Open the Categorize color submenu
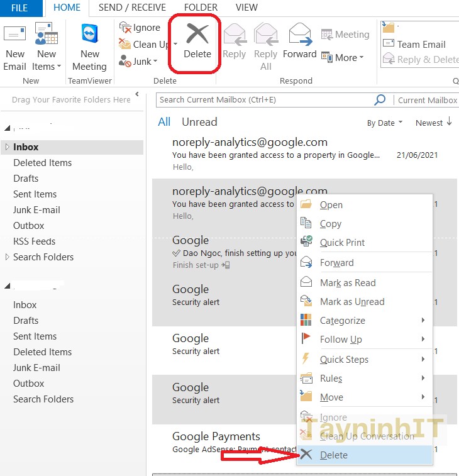The image size is (459, 476). pos(342,321)
